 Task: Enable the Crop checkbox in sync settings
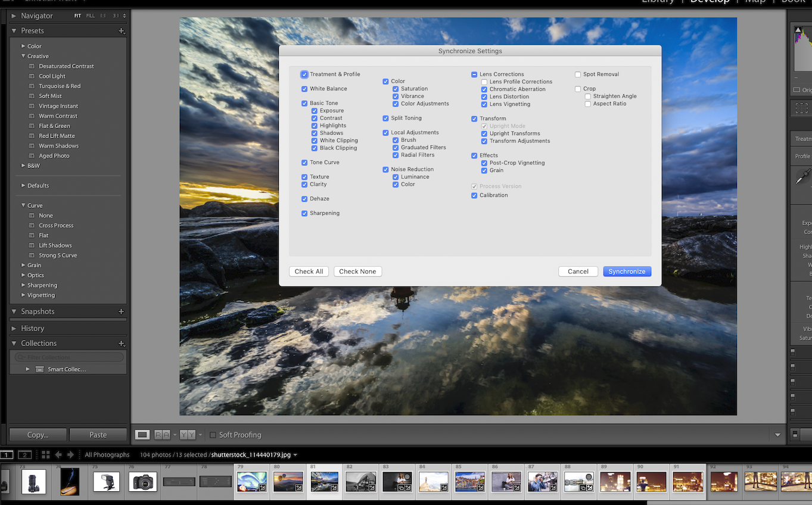pos(577,88)
